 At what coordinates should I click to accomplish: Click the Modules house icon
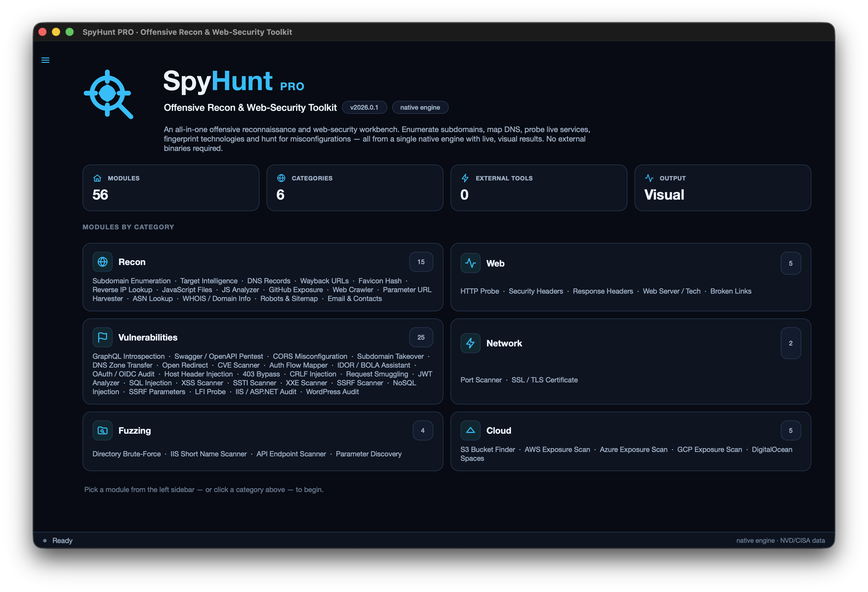pos(97,178)
